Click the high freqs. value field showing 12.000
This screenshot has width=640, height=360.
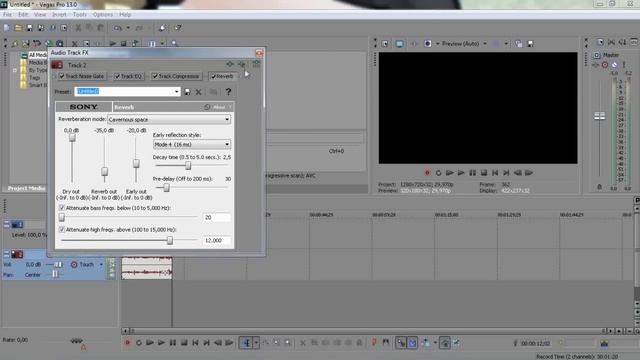(x=217, y=241)
